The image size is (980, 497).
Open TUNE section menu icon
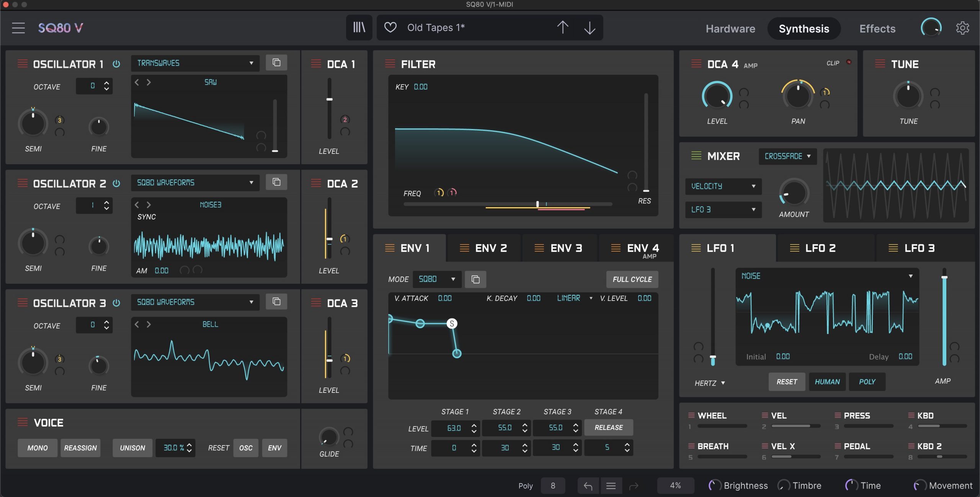(x=880, y=64)
